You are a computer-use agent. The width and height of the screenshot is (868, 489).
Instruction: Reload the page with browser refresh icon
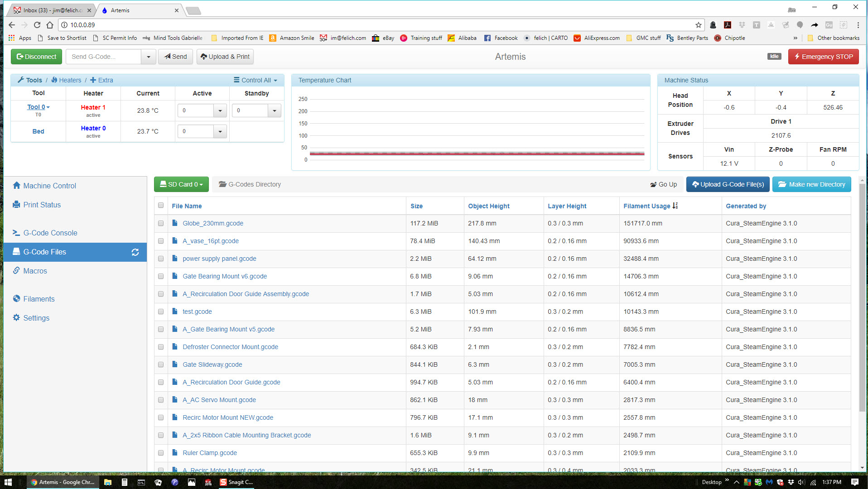37,25
